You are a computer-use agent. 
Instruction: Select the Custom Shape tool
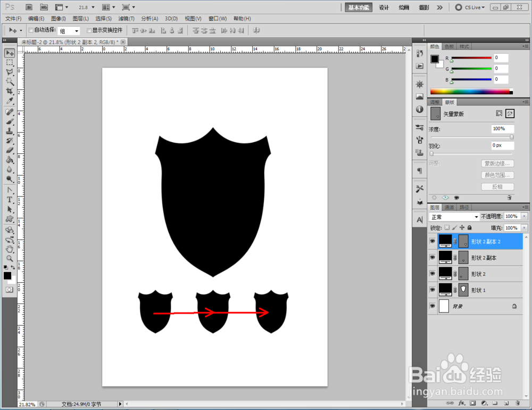point(10,219)
